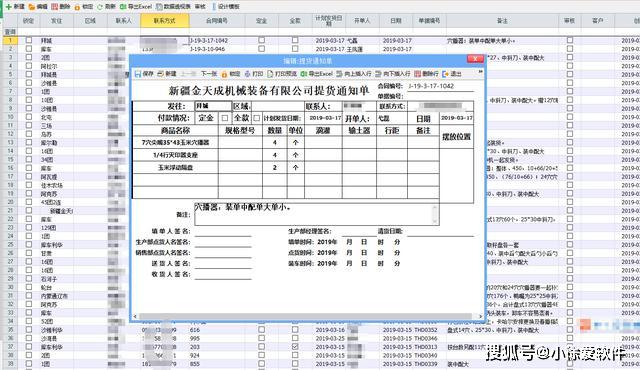The width and height of the screenshot is (640, 370).
Task: Click the green plus 新建 icon in main toolbar
Action: tap(9, 7)
